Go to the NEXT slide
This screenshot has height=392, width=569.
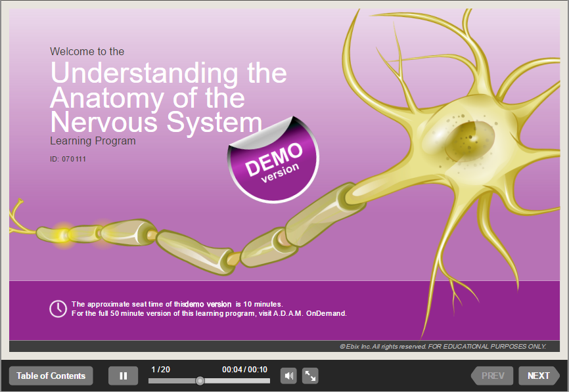pyautogui.click(x=538, y=376)
